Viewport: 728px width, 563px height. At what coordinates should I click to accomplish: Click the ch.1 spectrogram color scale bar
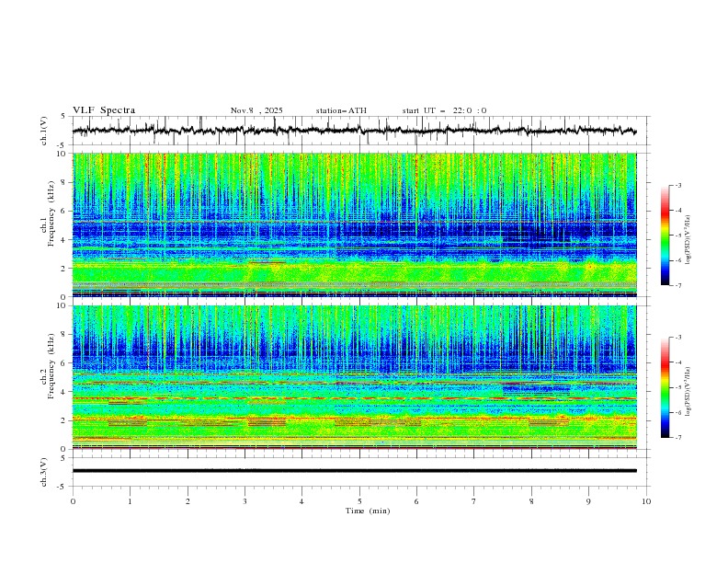[665, 235]
